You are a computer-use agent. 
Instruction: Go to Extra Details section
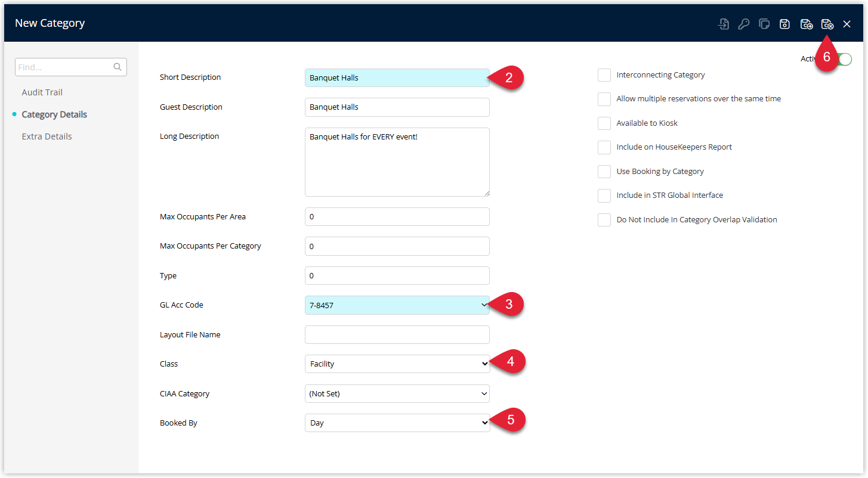point(47,136)
